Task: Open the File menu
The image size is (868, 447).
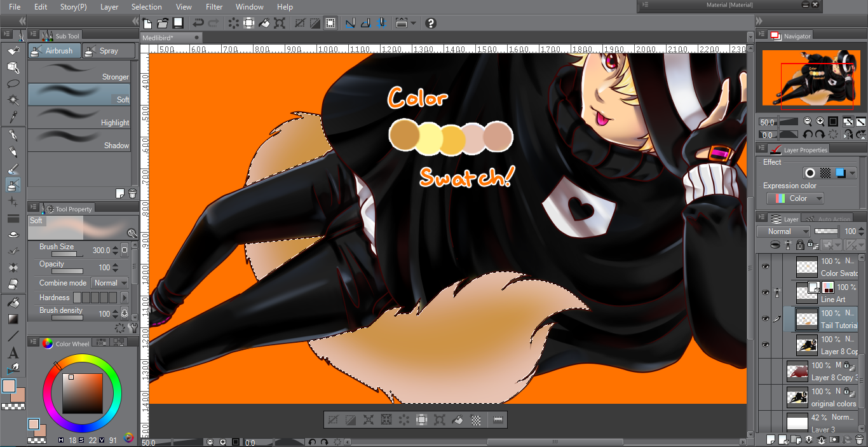Action: [15, 7]
